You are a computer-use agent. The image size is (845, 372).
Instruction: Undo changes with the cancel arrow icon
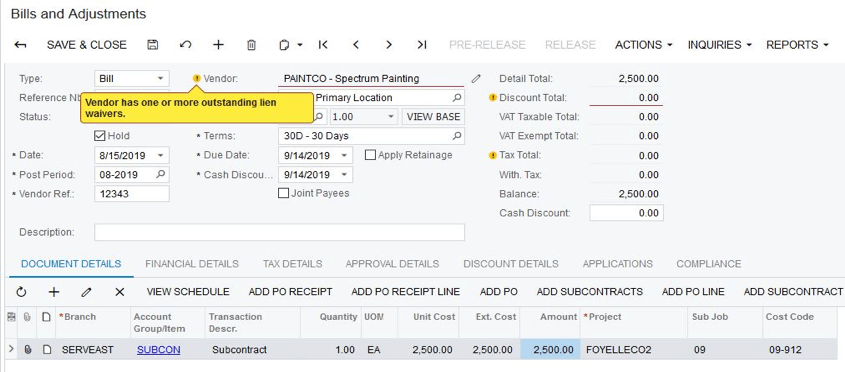[x=185, y=45]
